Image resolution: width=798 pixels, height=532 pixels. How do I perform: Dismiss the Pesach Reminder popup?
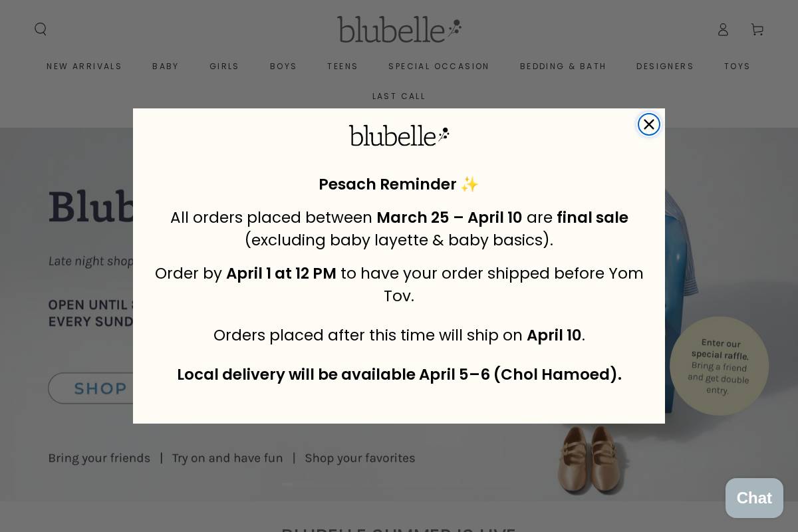pyautogui.click(x=648, y=124)
